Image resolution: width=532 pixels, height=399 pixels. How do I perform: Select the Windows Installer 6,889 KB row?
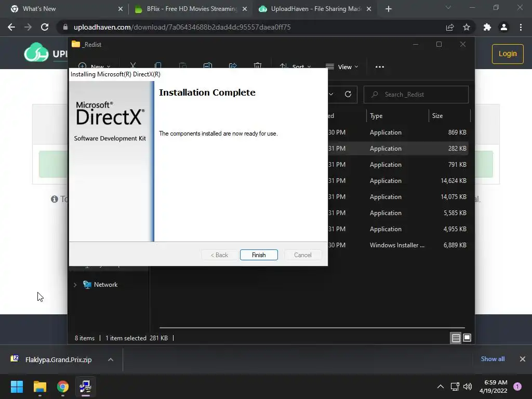pos(398,245)
